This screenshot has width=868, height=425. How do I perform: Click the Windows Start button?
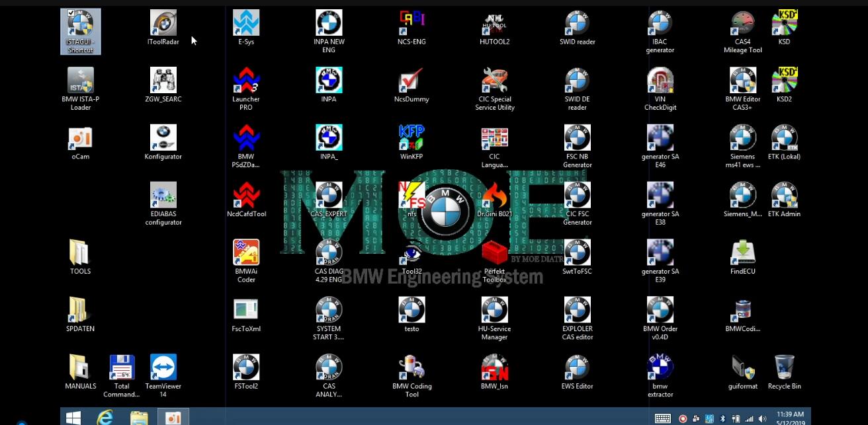73,417
